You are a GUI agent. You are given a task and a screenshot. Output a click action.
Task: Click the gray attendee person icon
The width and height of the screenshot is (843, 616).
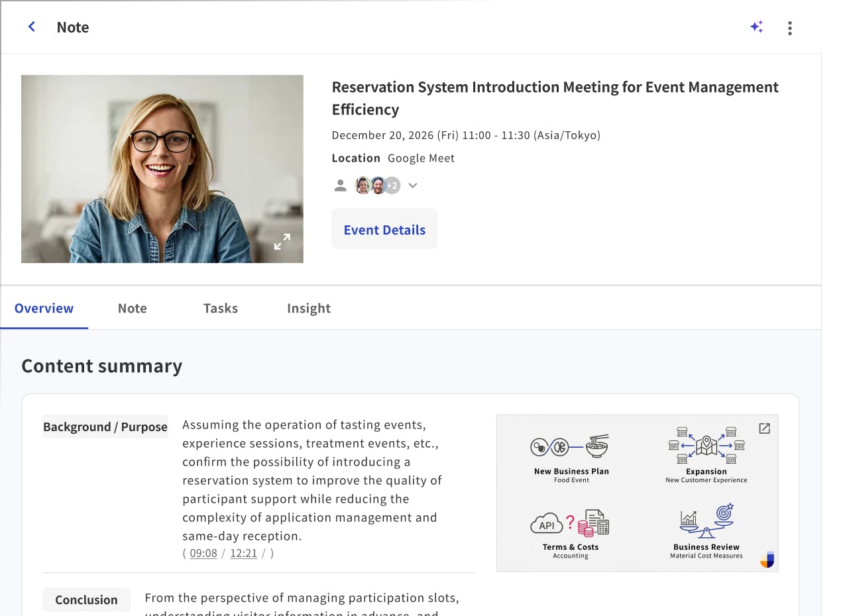point(340,185)
